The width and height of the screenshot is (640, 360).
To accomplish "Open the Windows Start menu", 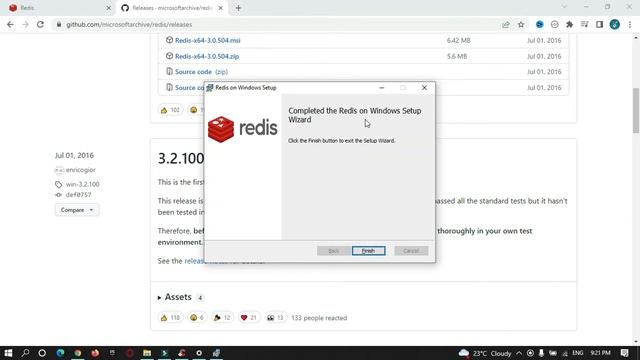I will click(8, 353).
